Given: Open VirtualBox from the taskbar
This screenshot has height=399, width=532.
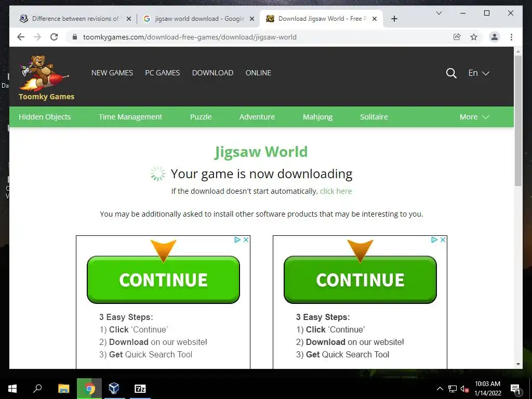Looking at the screenshot, I should (114, 389).
